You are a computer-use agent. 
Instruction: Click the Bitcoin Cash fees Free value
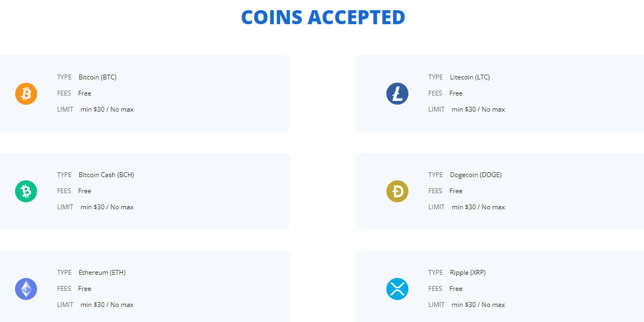pos(85,191)
